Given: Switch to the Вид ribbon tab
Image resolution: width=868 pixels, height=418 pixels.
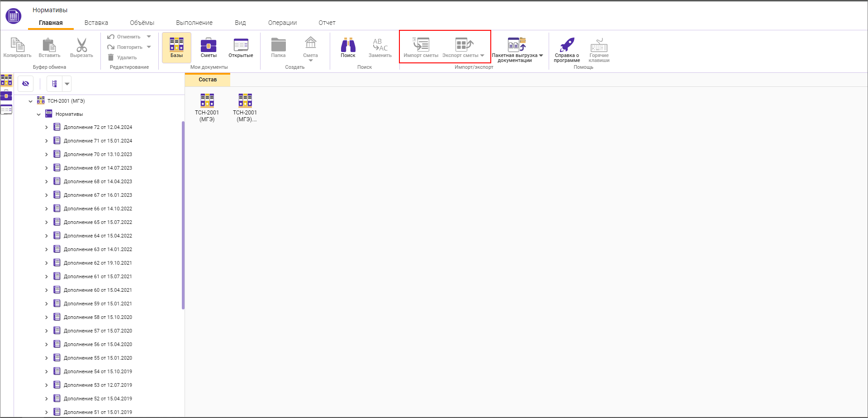Looking at the screenshot, I should click(240, 23).
